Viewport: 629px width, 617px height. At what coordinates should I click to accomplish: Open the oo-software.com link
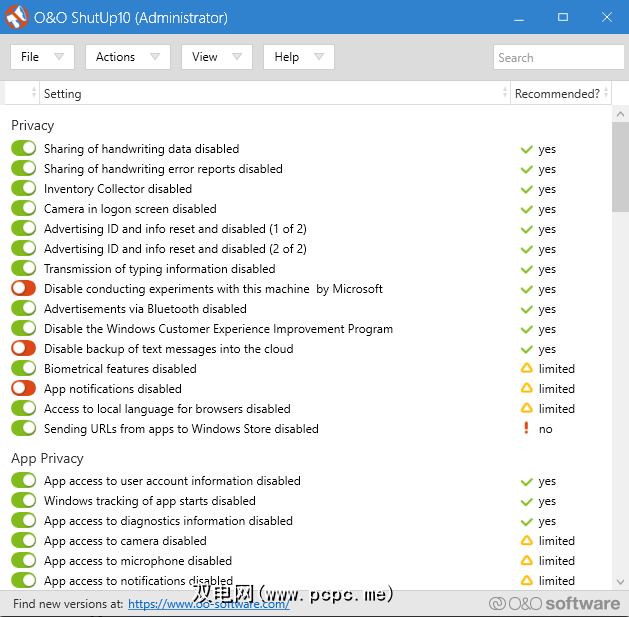click(208, 604)
